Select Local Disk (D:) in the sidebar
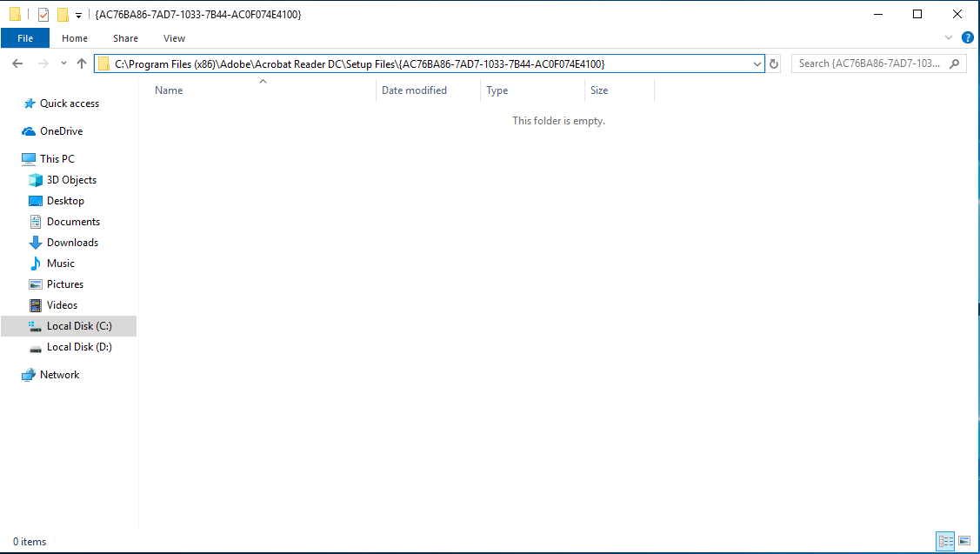Screen dimensions: 980x554 [79, 346]
